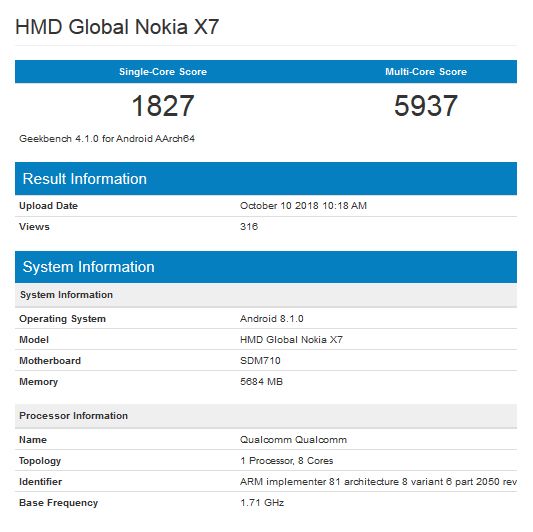Click the Qualcomm Qualcomm processor name

[294, 440]
